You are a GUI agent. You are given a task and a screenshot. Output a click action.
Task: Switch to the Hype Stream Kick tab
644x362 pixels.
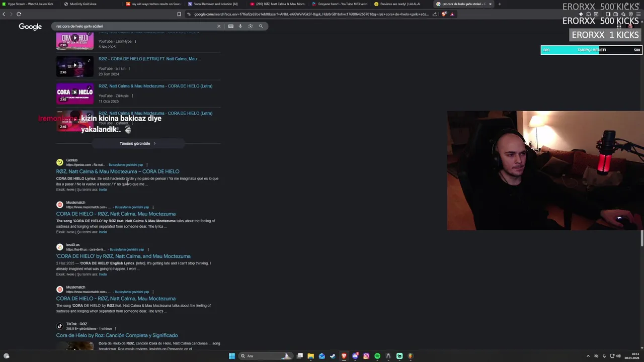pos(30,4)
